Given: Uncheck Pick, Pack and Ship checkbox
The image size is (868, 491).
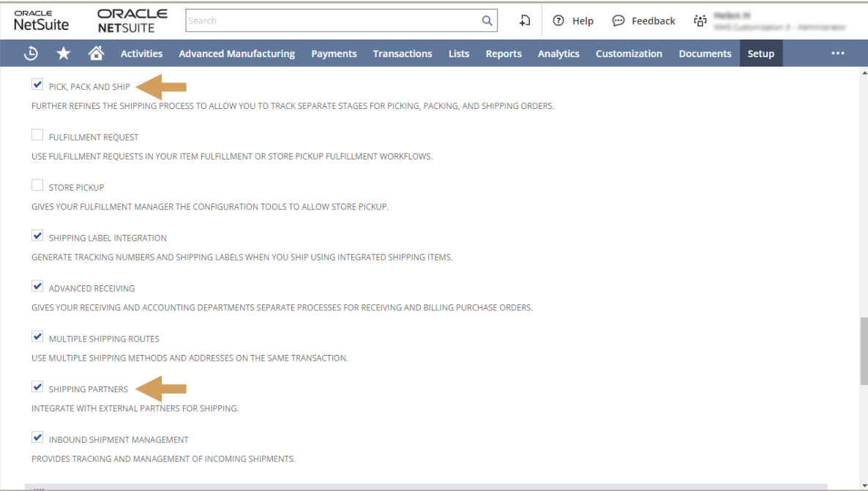Looking at the screenshot, I should (x=37, y=85).
